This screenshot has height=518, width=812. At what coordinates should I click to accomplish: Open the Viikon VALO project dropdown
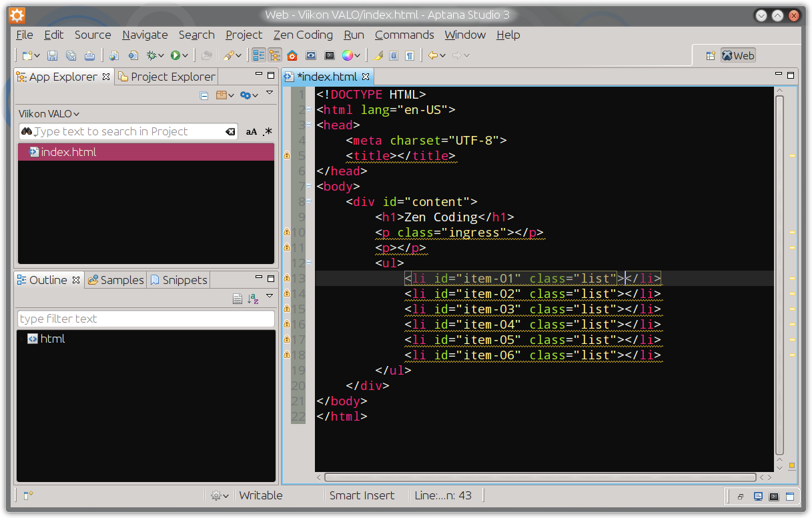[x=49, y=114]
